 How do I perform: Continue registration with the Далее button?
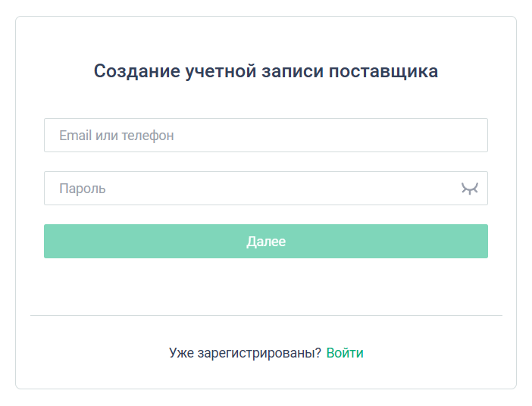[265, 242]
